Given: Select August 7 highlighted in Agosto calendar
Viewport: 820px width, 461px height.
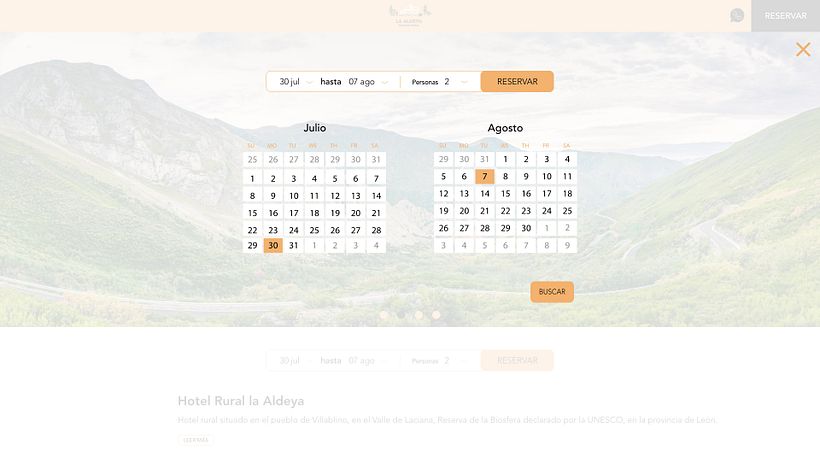Looking at the screenshot, I should pyautogui.click(x=485, y=176).
